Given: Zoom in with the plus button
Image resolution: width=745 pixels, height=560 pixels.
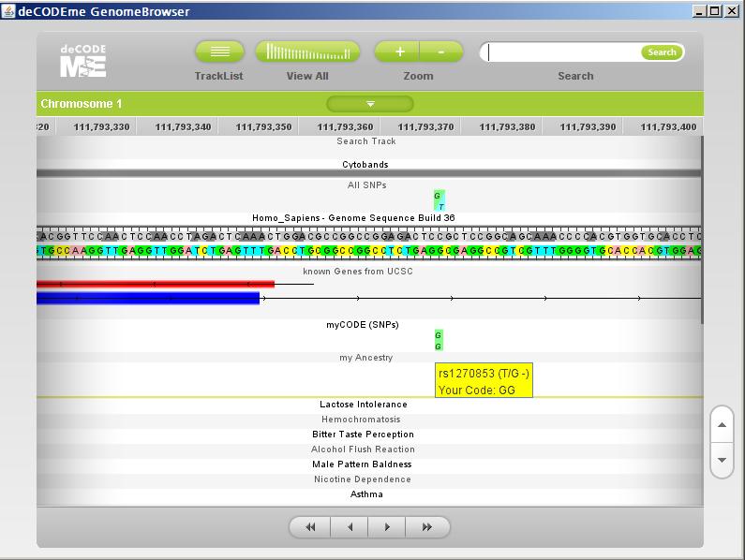Looking at the screenshot, I should 397,52.
